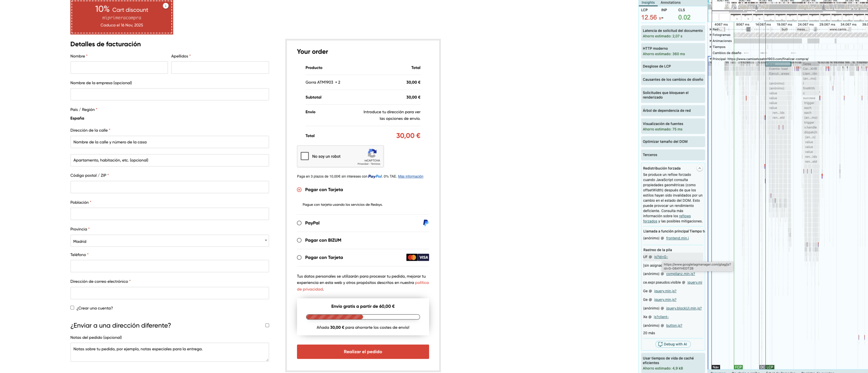Image resolution: width=868 pixels, height=373 pixels.
Task: Expand the Fotogramas track
Action: 711,35
